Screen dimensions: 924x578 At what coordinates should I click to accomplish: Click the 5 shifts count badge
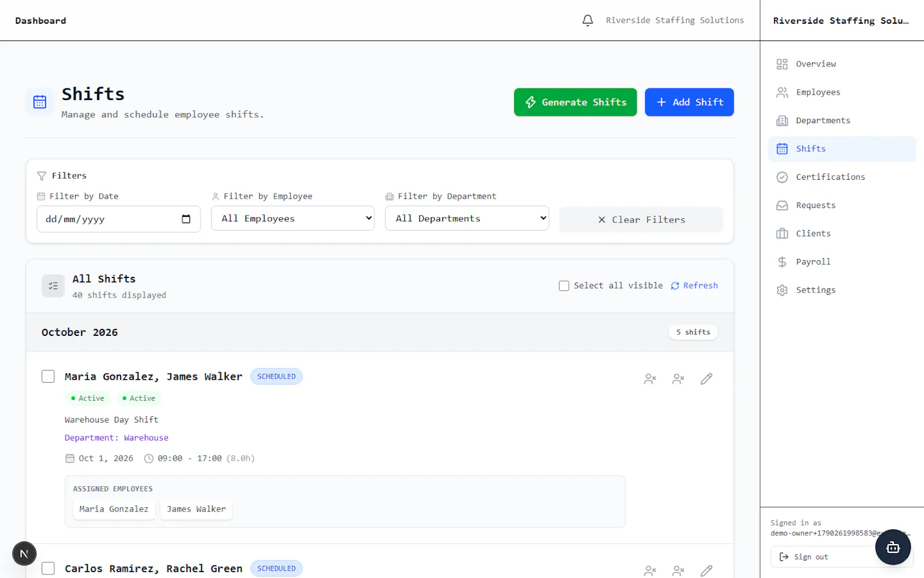[693, 332]
